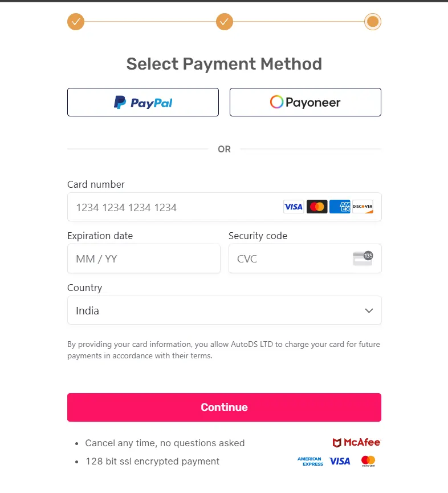
Task: Click the McAfee security badge
Action: [356, 443]
